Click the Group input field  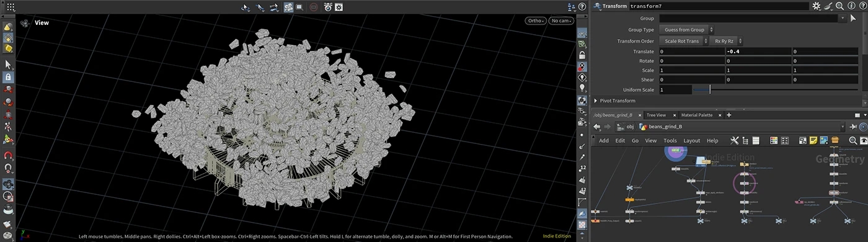(748, 19)
